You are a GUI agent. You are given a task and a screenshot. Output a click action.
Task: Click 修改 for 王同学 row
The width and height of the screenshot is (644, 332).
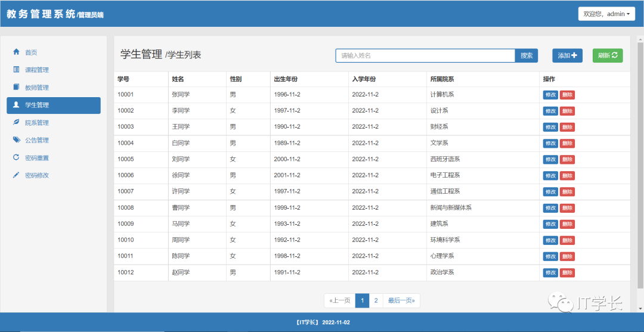(550, 127)
